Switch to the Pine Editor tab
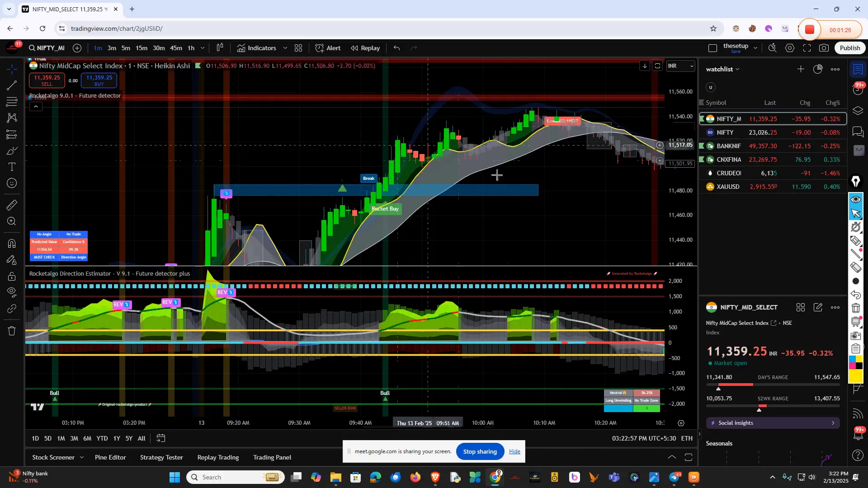 tap(110, 457)
